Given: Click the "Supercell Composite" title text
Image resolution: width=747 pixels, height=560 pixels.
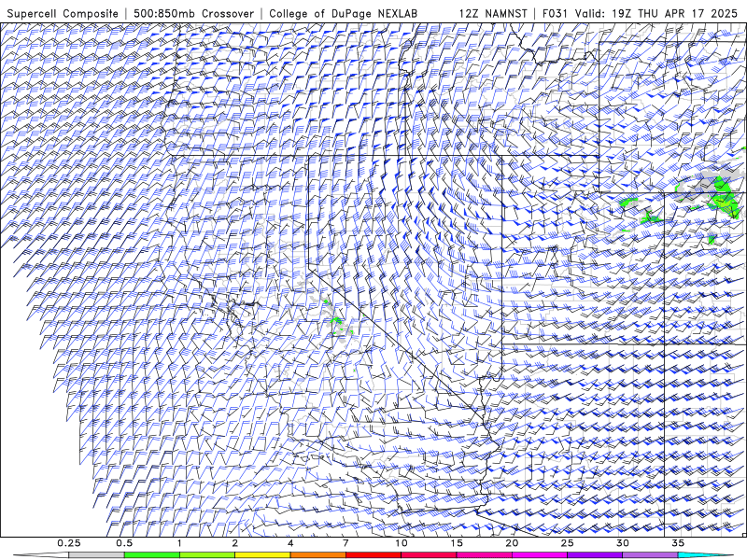Looking at the screenshot, I should pyautogui.click(x=63, y=13).
